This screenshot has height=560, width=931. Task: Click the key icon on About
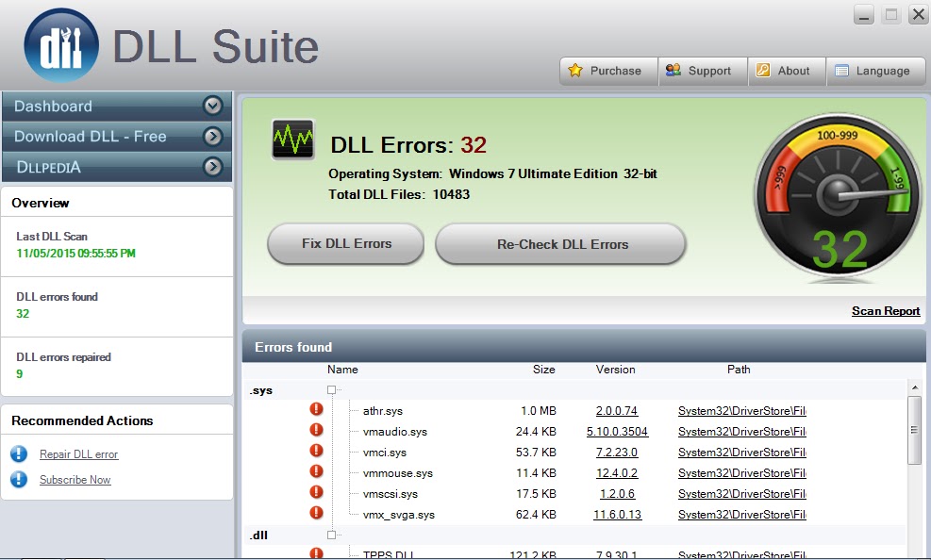tap(762, 70)
